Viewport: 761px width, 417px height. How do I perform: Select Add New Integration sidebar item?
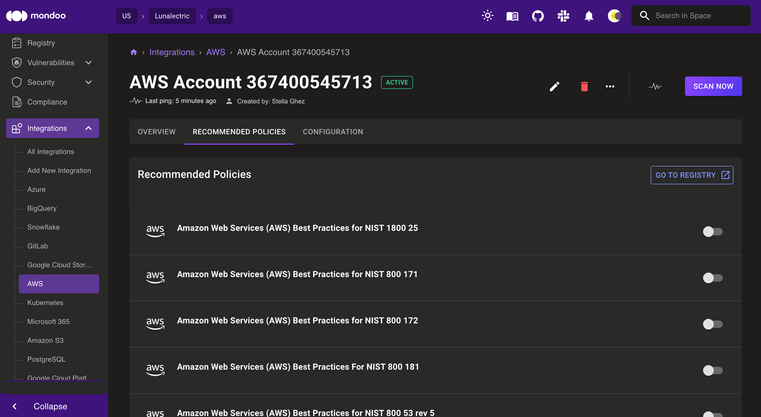pos(59,170)
